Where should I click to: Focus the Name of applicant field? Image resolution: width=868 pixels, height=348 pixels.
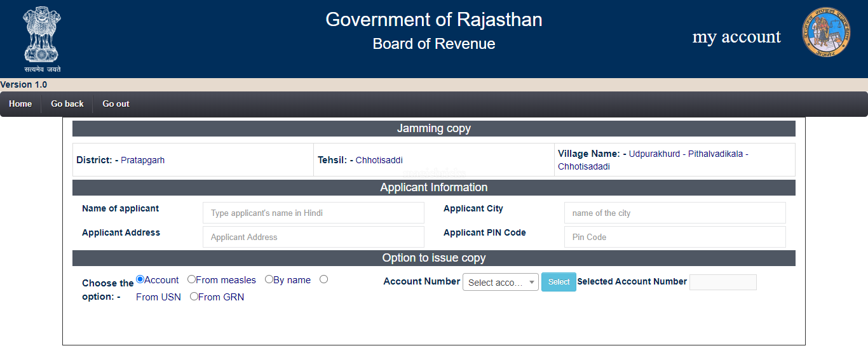[x=313, y=213]
